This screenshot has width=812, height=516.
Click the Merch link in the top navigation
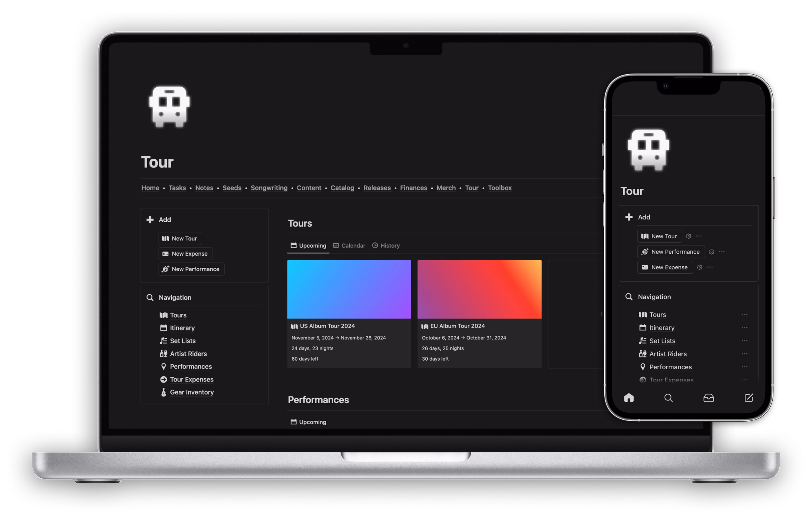[446, 188]
